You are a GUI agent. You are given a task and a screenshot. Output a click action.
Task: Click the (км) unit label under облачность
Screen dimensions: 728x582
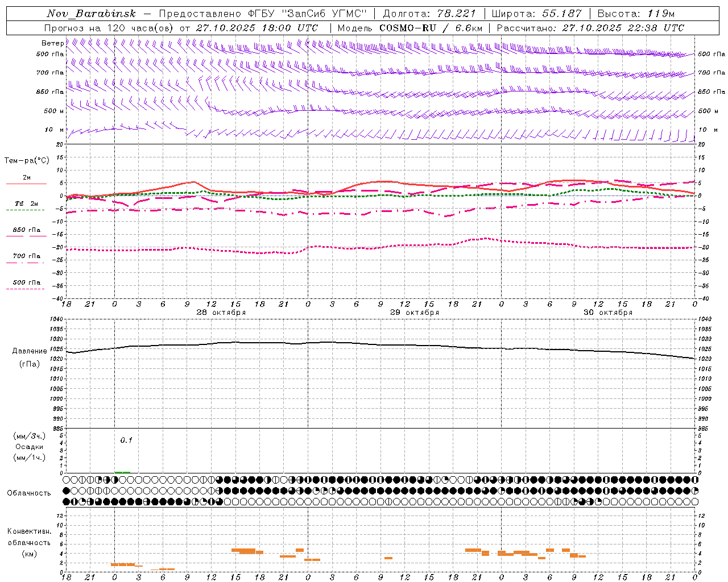(29, 554)
